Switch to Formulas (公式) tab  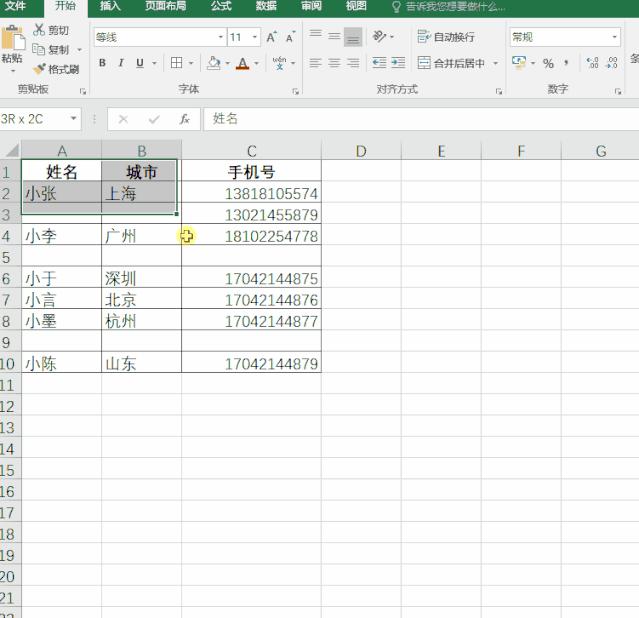[221, 6]
